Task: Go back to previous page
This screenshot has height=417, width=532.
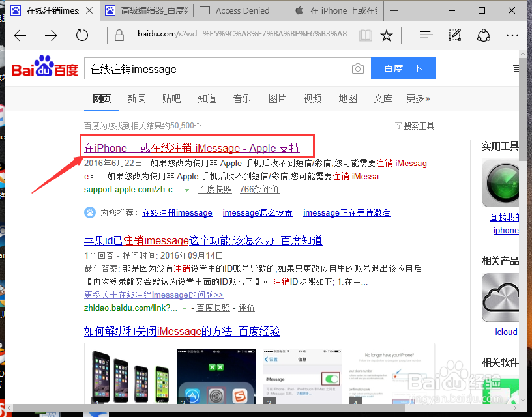Action: pos(20,35)
